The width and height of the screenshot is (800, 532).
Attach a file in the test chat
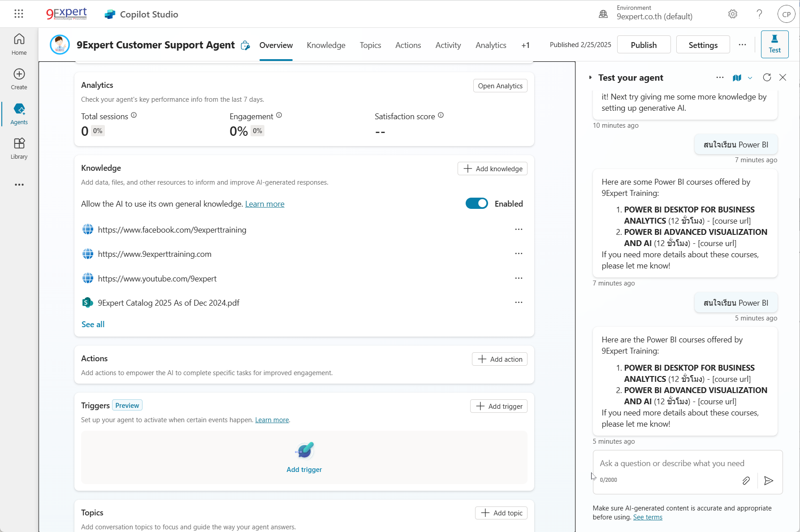(x=746, y=481)
